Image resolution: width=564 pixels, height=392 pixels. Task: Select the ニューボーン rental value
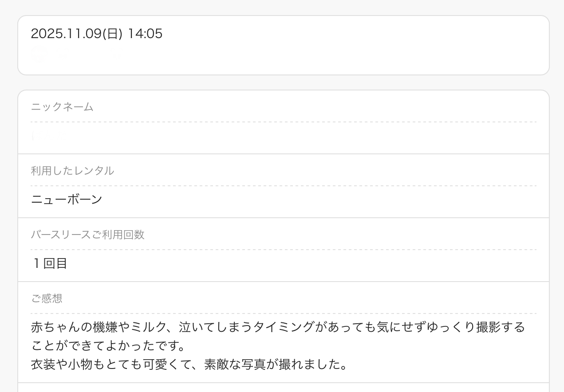click(67, 200)
